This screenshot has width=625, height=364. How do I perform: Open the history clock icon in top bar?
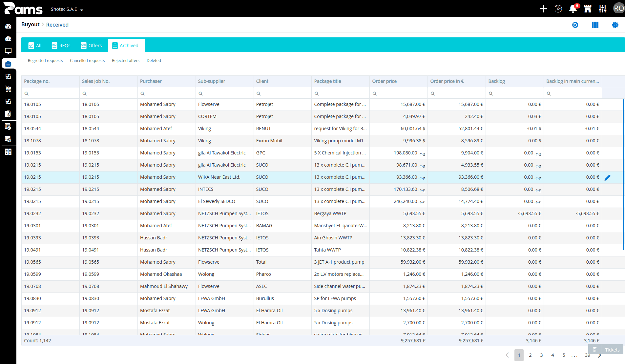pyautogui.click(x=558, y=9)
